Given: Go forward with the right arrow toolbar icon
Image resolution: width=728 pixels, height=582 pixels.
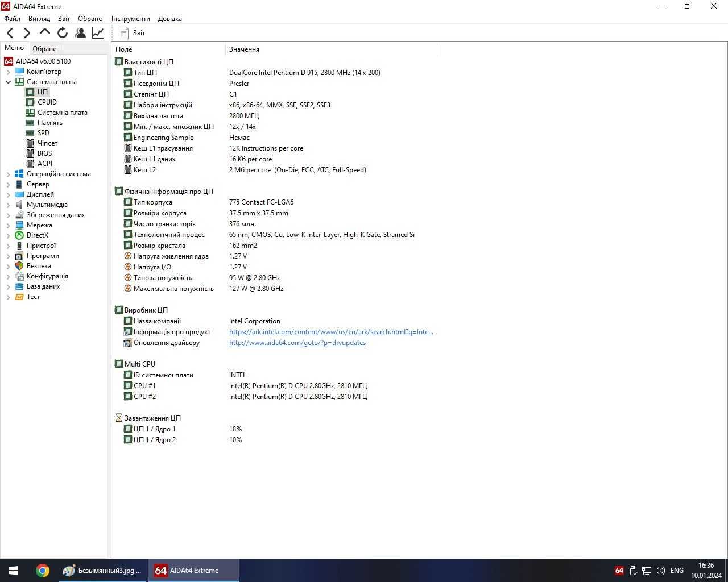Looking at the screenshot, I should 27,33.
